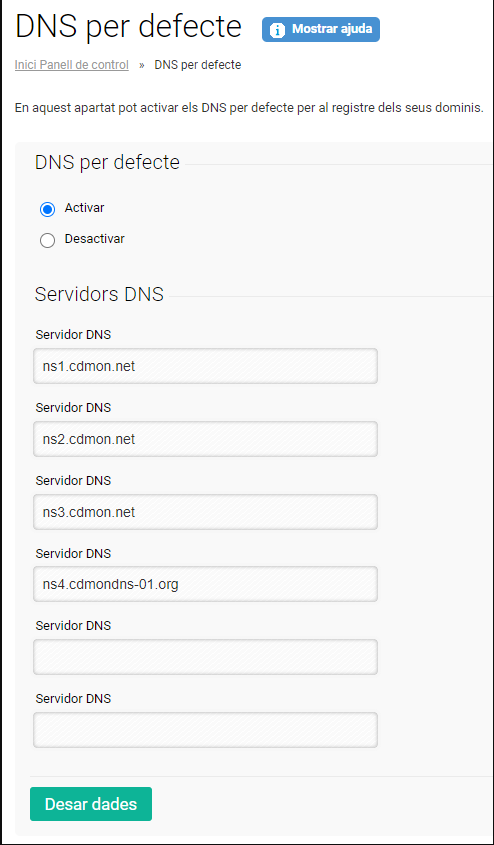This screenshot has height=845, width=494.
Task: Click the first empty Servidor DNS field
Action: [x=205, y=657]
